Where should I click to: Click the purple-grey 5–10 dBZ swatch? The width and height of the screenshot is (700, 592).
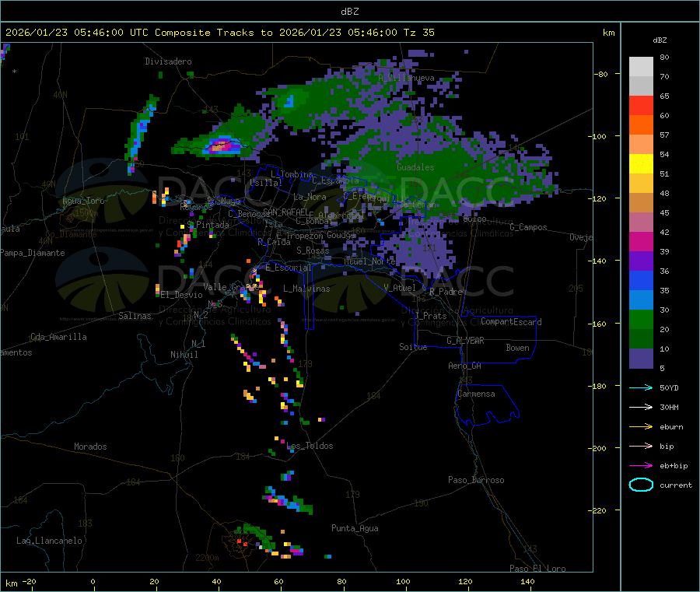pyautogui.click(x=641, y=359)
